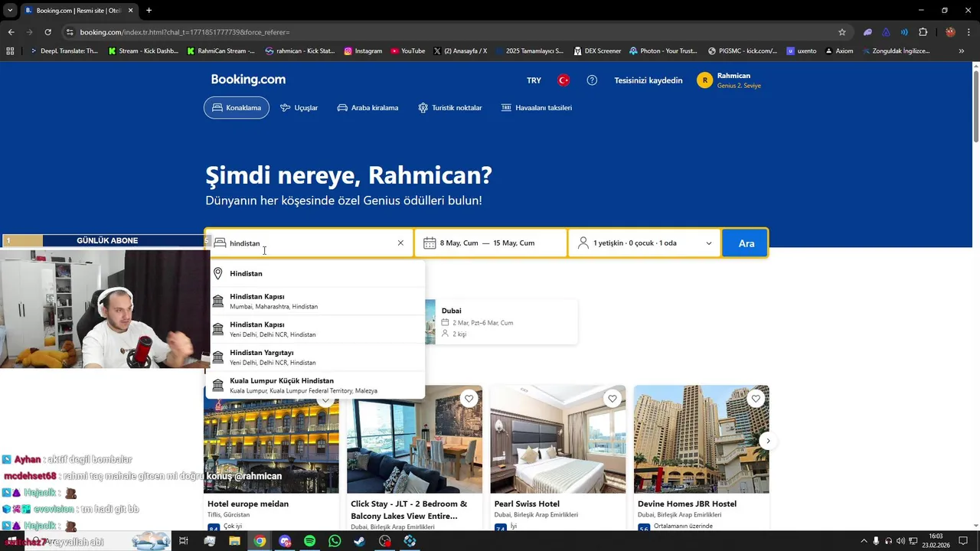
Task: Go back in browser history
Action: [x=11, y=32]
